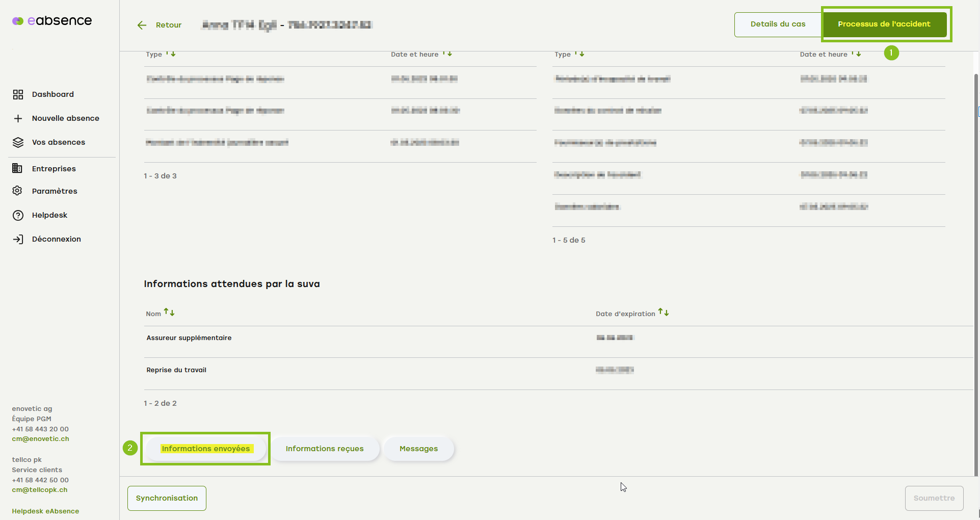Open Entreprises via the building icon
The image size is (980, 520).
point(18,169)
